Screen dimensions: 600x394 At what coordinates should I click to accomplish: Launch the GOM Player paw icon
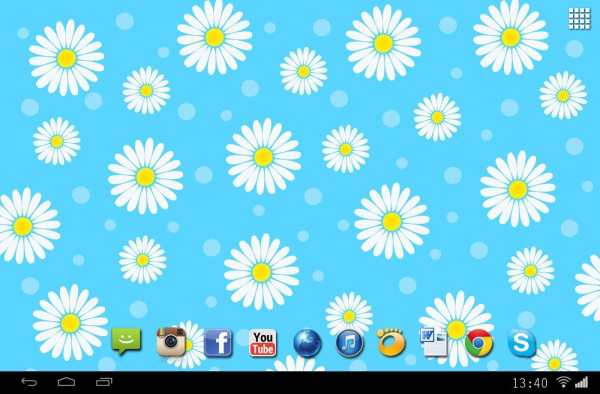(390, 342)
